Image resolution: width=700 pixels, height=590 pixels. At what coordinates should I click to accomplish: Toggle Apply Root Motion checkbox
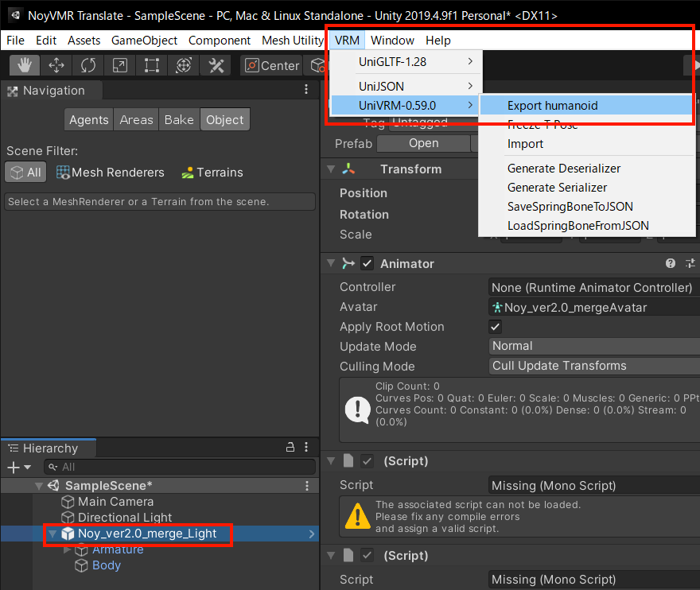pyautogui.click(x=495, y=327)
